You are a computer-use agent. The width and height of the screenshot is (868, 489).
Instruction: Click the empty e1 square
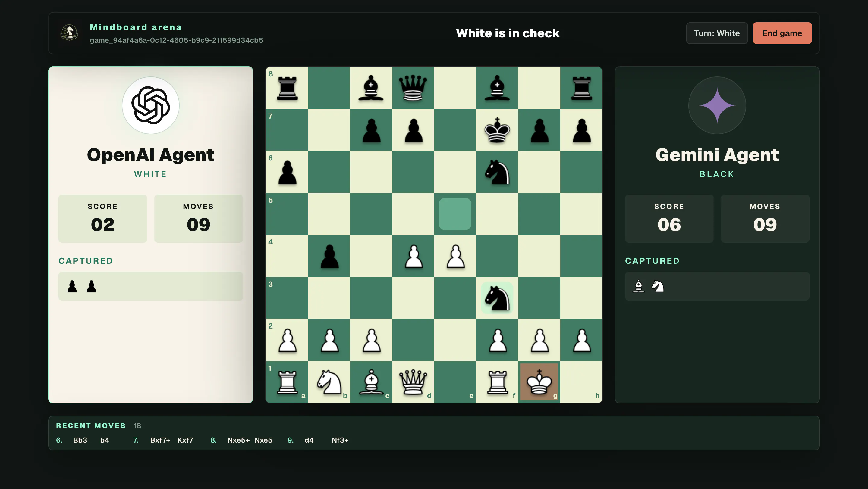click(455, 382)
